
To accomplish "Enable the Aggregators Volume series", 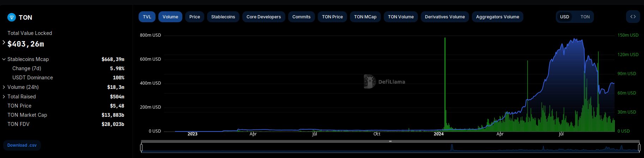I will tap(498, 17).
